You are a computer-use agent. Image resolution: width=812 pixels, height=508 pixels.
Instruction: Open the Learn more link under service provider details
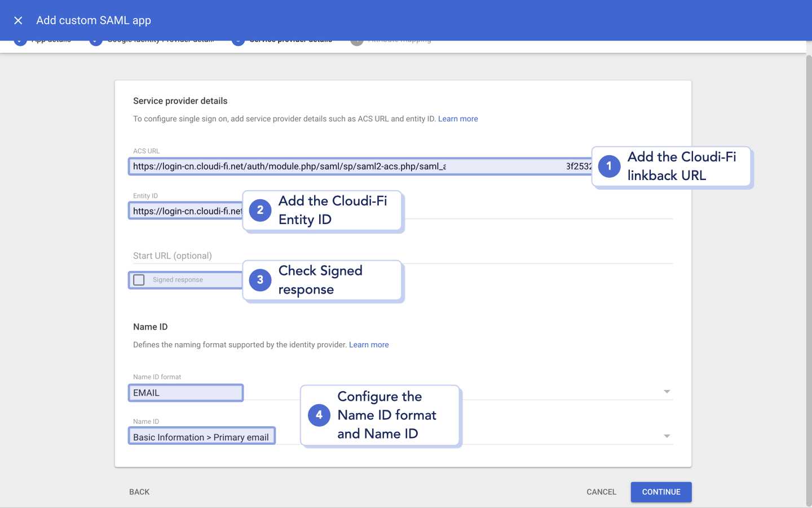(458, 119)
